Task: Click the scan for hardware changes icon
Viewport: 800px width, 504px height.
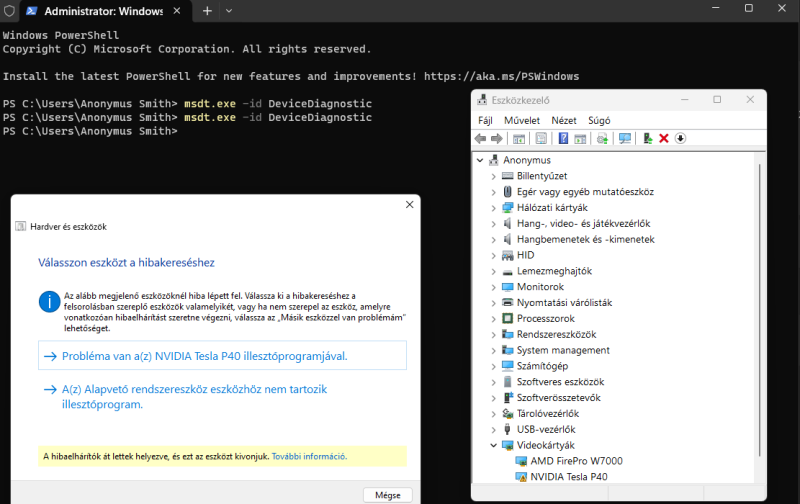Action: pos(625,138)
